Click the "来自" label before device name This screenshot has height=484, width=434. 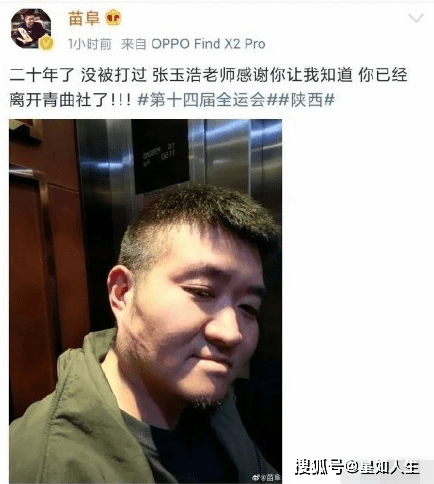[134, 44]
